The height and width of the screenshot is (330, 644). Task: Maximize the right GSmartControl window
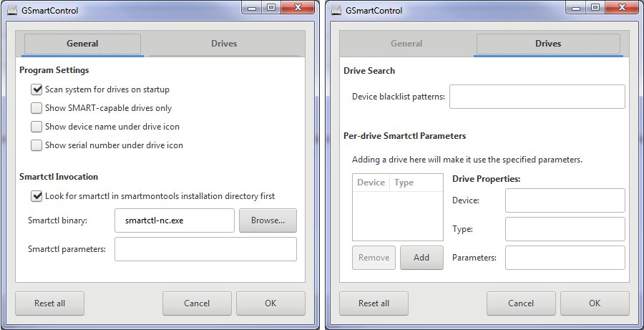click(x=595, y=8)
